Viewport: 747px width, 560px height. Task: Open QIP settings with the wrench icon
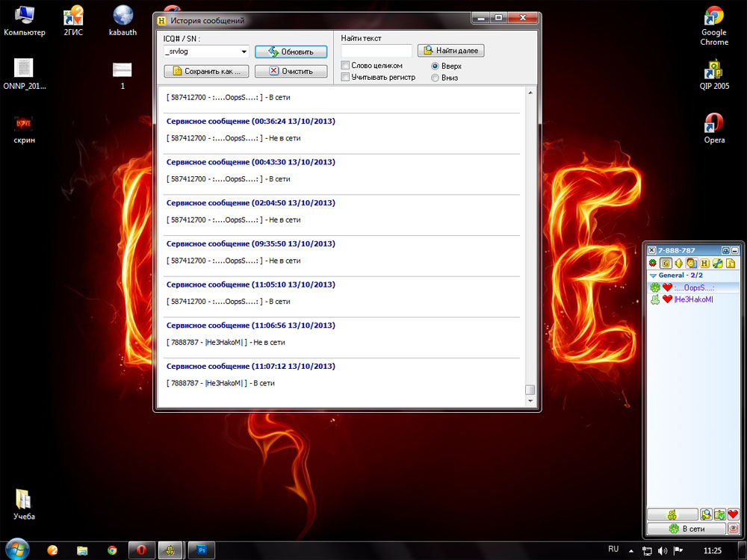[x=717, y=263]
